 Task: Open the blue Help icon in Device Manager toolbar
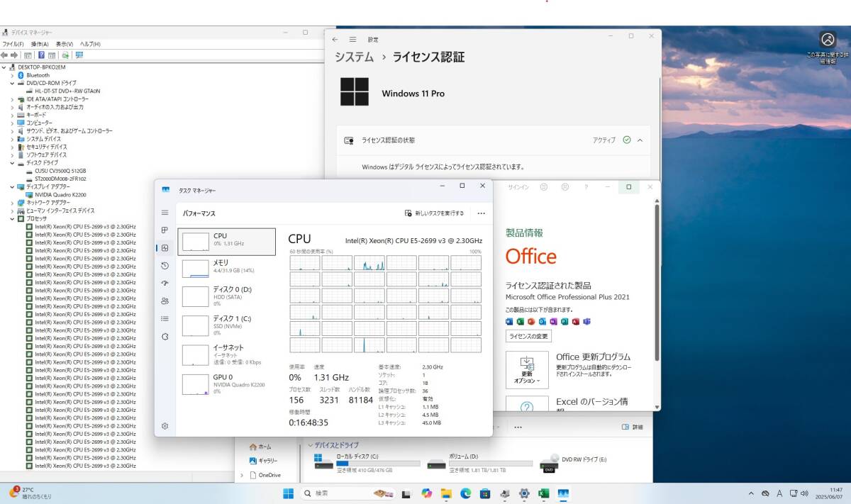pos(41,55)
